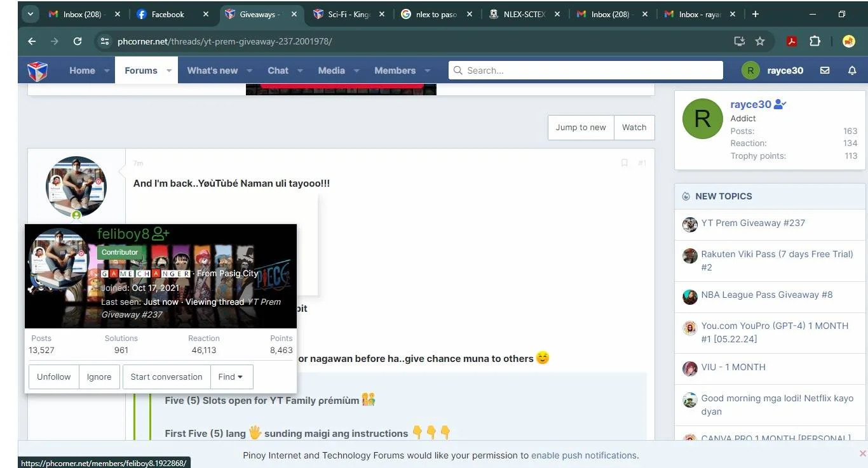Close the Facebook tab
Screen dimensions: 868x468
point(205,14)
